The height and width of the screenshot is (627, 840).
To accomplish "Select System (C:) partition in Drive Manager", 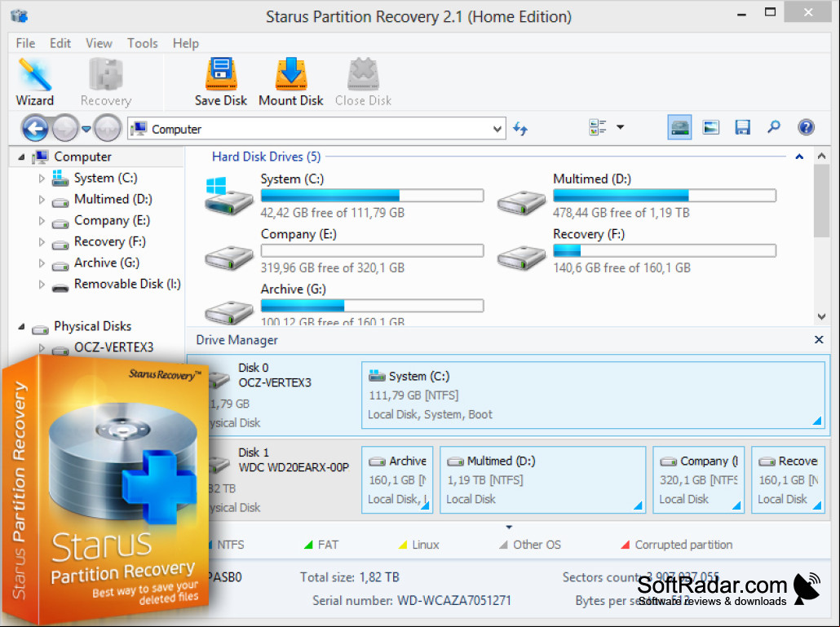I will [593, 395].
